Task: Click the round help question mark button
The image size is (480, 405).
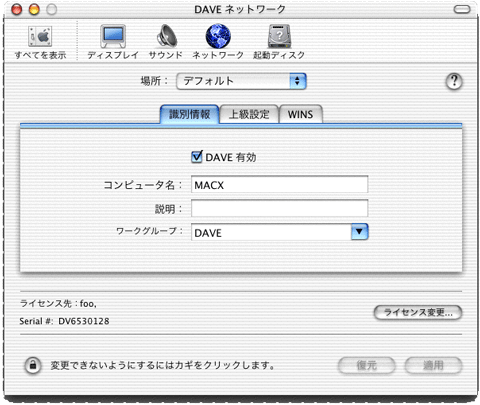Action: (454, 81)
